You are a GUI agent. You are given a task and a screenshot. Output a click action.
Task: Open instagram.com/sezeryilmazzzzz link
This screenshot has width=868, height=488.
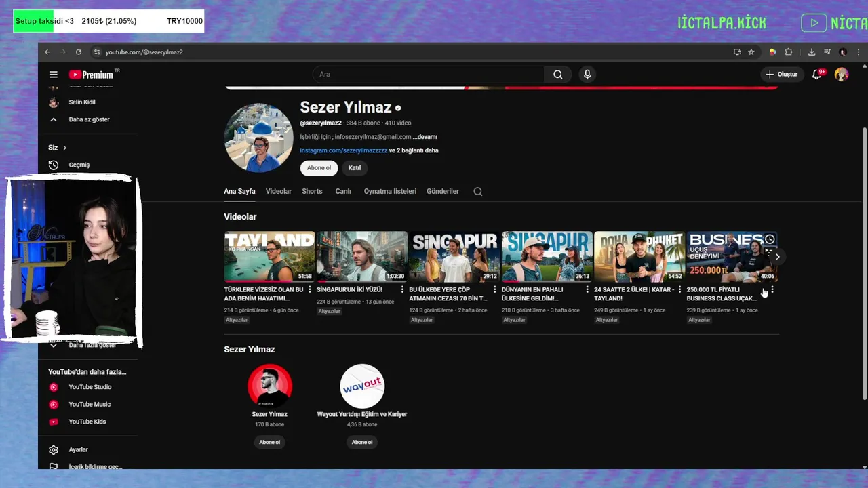[x=343, y=150]
